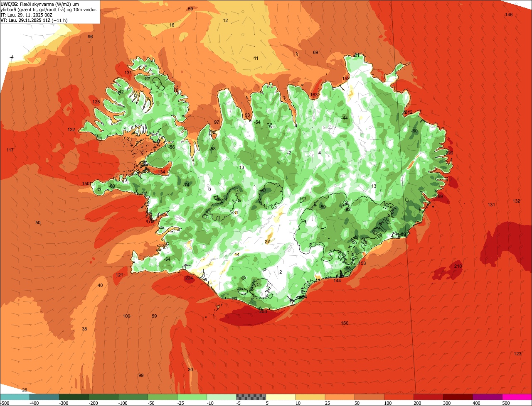
Task: Click the value 31 near Langjökull glacier
Action: click(236, 213)
